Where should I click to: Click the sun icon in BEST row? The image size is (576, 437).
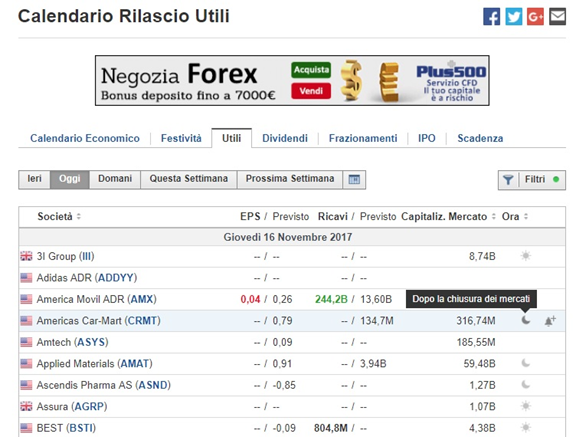[526, 427]
